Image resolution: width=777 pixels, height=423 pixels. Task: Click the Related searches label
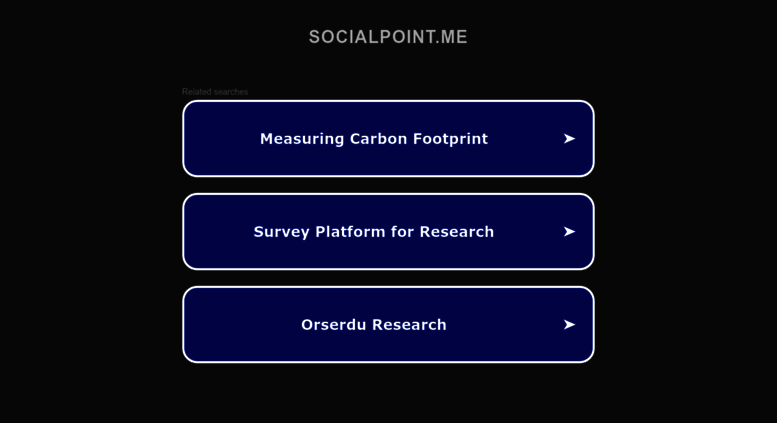tap(215, 92)
